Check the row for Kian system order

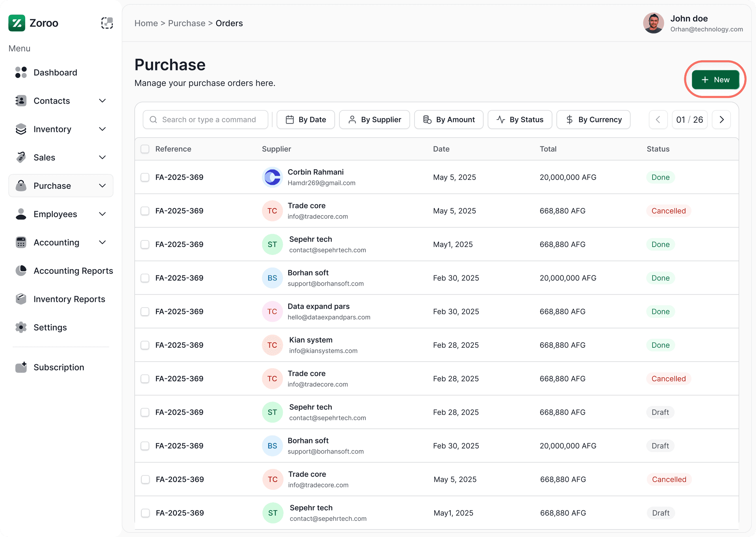[145, 345]
